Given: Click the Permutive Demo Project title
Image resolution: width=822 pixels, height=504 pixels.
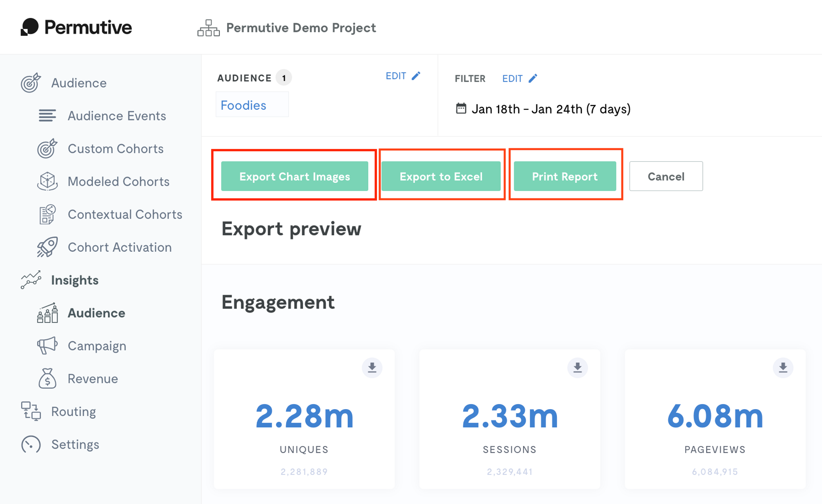Looking at the screenshot, I should [301, 28].
